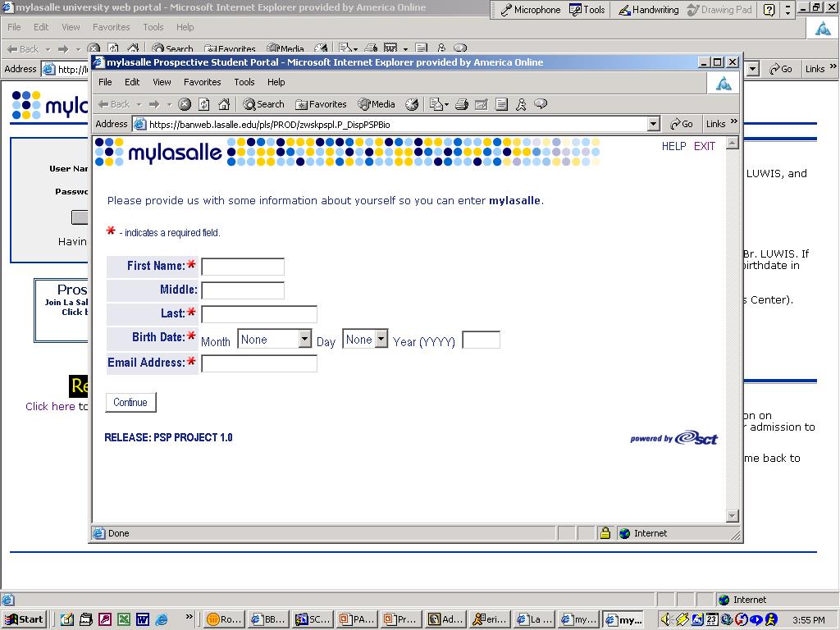Viewport: 840px width, 630px height.
Task: Click the page URL text in the portal address bar
Action: coord(269,125)
